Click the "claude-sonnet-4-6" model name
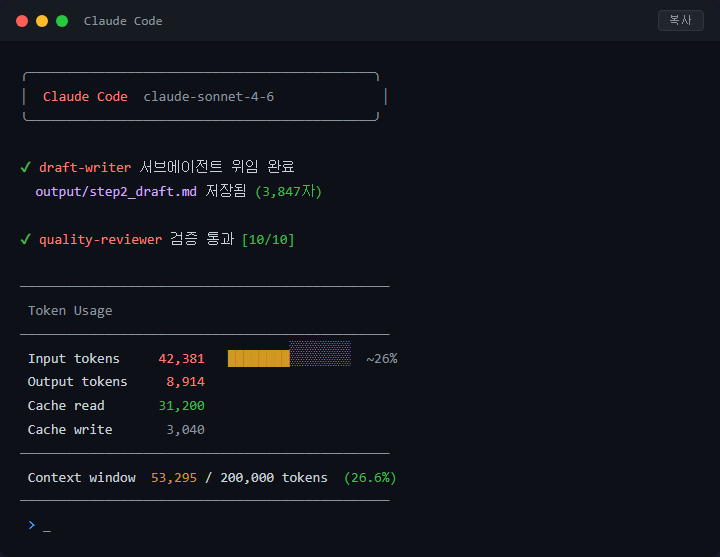The image size is (720, 557). [209, 96]
